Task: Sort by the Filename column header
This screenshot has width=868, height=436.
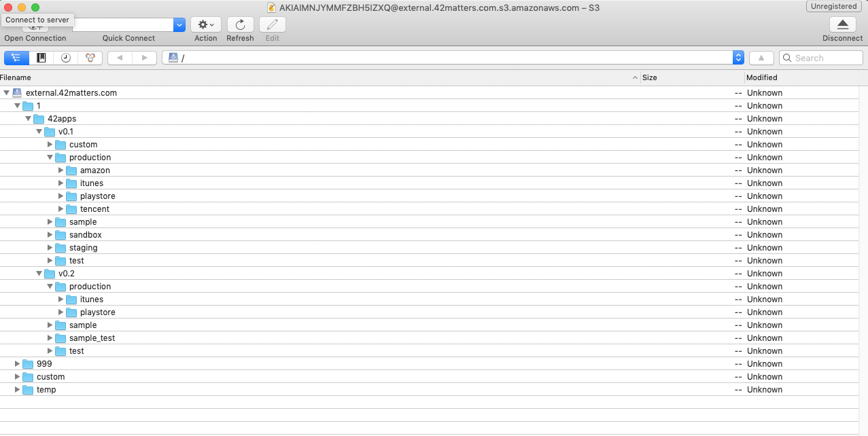Action: [320, 77]
